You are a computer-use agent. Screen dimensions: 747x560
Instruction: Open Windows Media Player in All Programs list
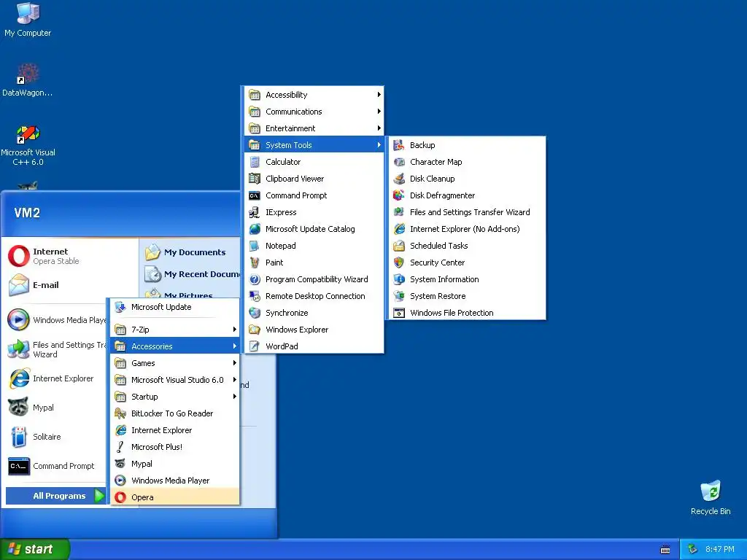(174, 481)
